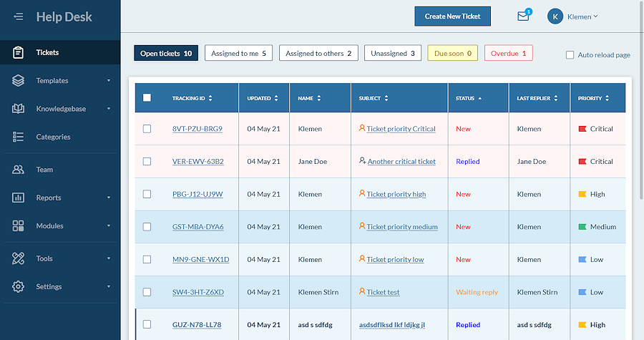This screenshot has height=340, width=644.
Task: Collapse sidebar using hamburger menu icon
Action: pos(19,16)
